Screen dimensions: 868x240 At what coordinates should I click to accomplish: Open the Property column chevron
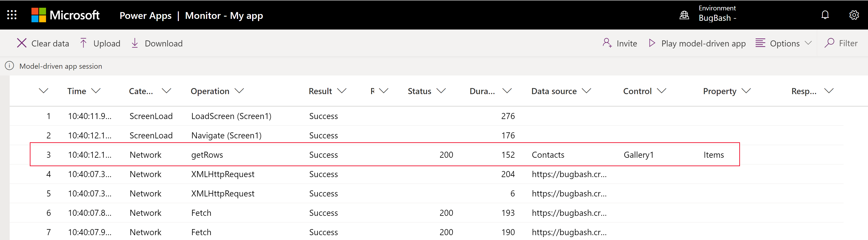click(746, 91)
